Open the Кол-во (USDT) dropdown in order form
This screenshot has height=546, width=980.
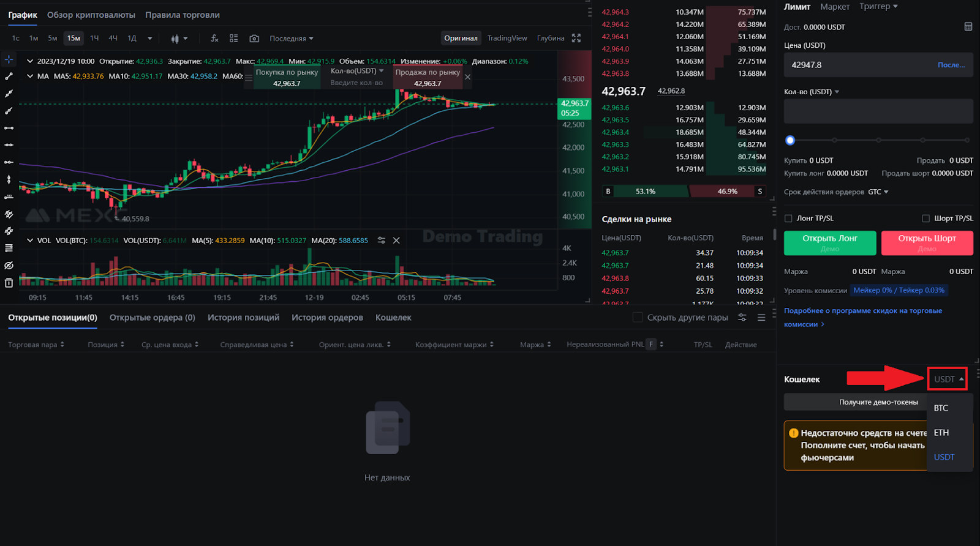tap(812, 92)
